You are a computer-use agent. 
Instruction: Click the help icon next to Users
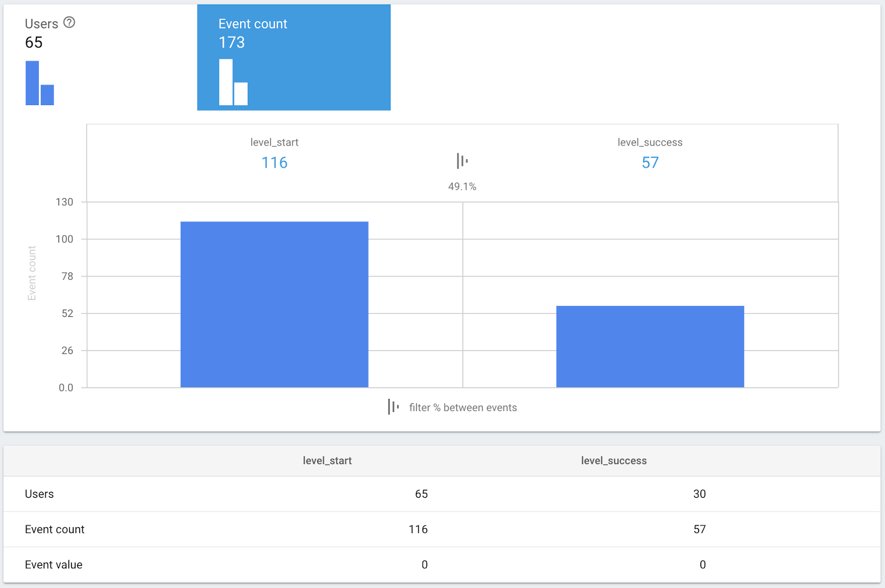[x=69, y=23]
